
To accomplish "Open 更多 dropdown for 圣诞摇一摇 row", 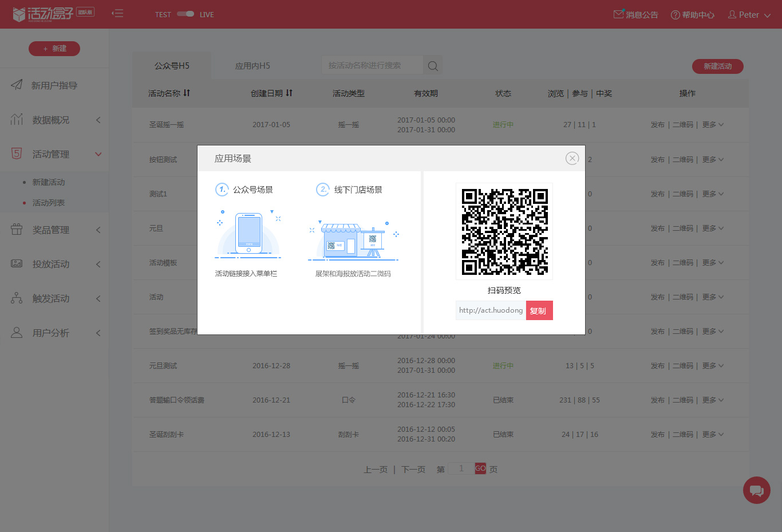I will coord(713,125).
